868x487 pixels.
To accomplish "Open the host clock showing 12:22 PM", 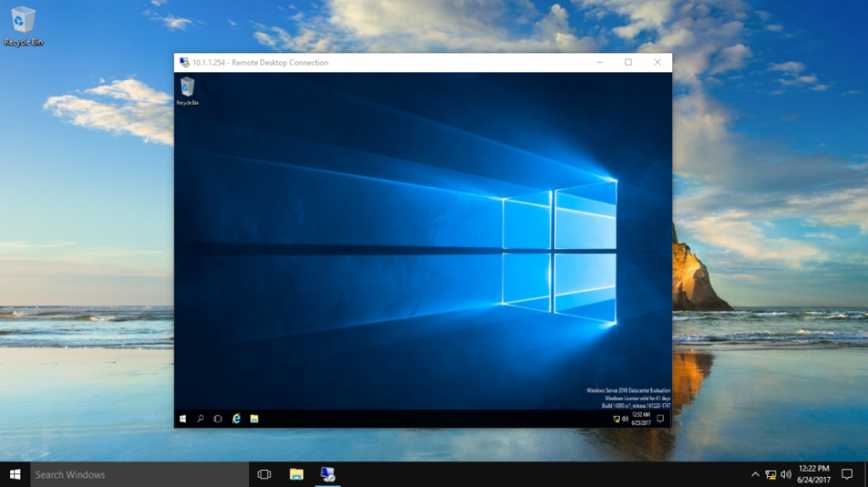I will click(814, 474).
